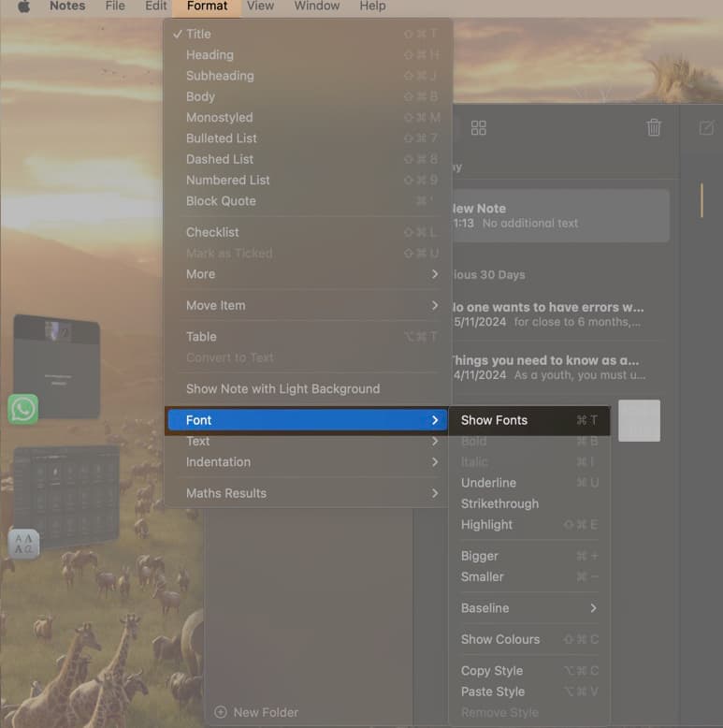This screenshot has height=728, width=723.
Task: Apply the Monostyled style
Action: click(307, 118)
